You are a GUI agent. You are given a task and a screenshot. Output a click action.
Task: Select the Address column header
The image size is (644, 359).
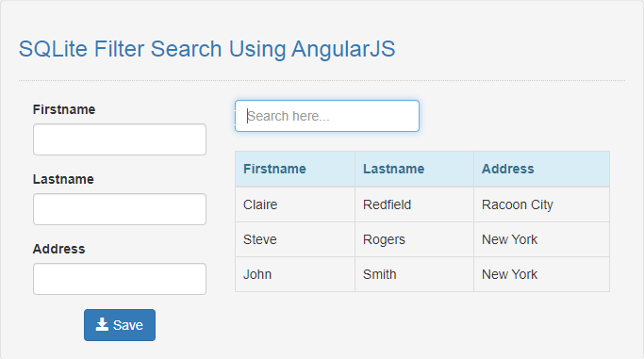pyautogui.click(x=507, y=169)
